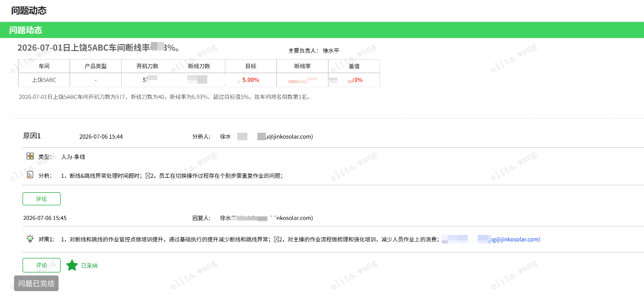Image resolution: width=644 pixels, height=297 pixels.
Task: Click the analysis text about 断线&跳线异常处理时间超时
Action: (x=172, y=176)
